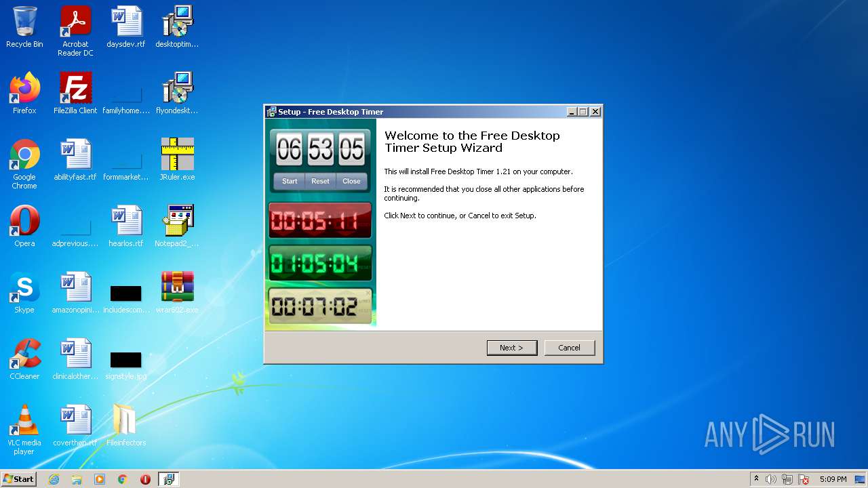Open Action Center flag tray icon
The height and width of the screenshot is (488, 868).
[x=804, y=479]
